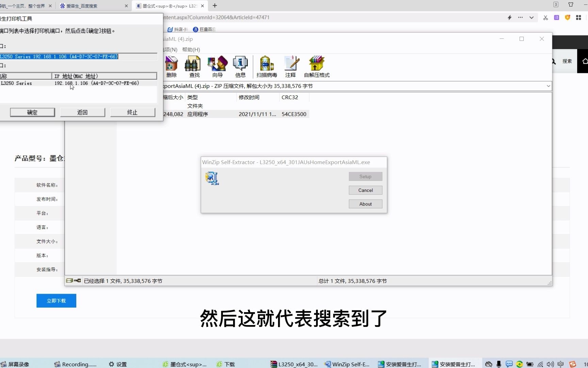Viewport: 588px width, 368px height.
Task: Click the chat bubble tray icon
Action: 509,364
